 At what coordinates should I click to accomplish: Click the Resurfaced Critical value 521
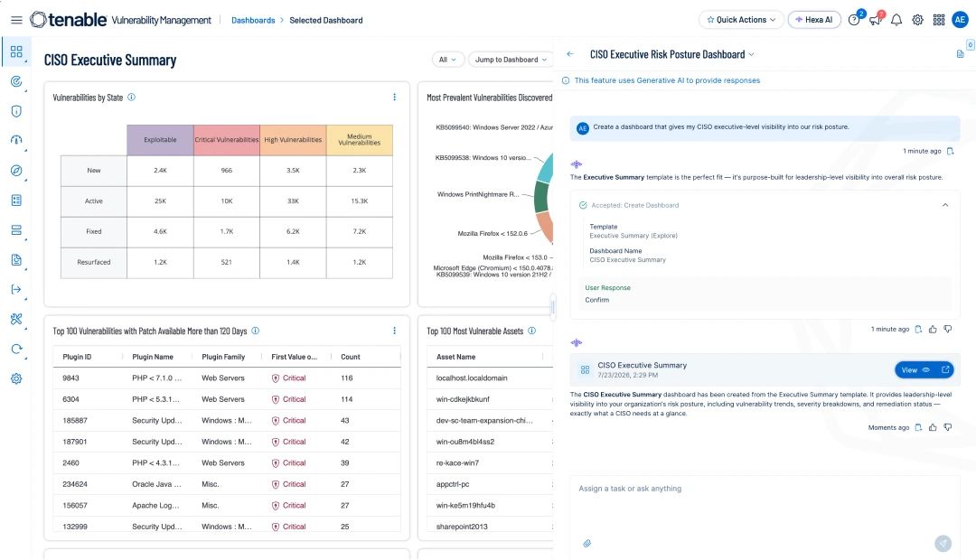point(227,263)
